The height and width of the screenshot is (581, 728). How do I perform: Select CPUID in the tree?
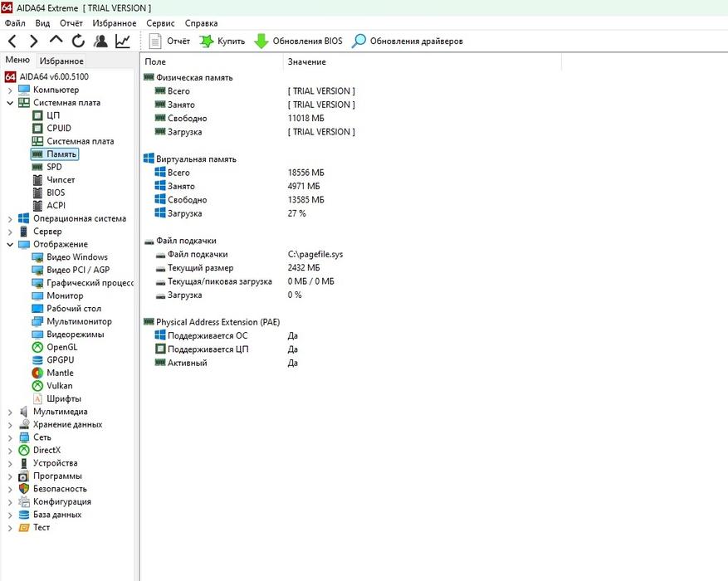point(51,128)
